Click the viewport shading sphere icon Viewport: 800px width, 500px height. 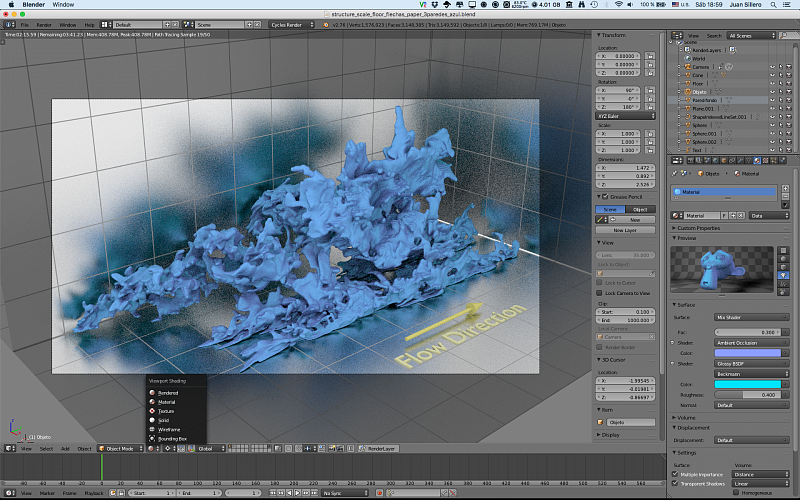pos(152,448)
